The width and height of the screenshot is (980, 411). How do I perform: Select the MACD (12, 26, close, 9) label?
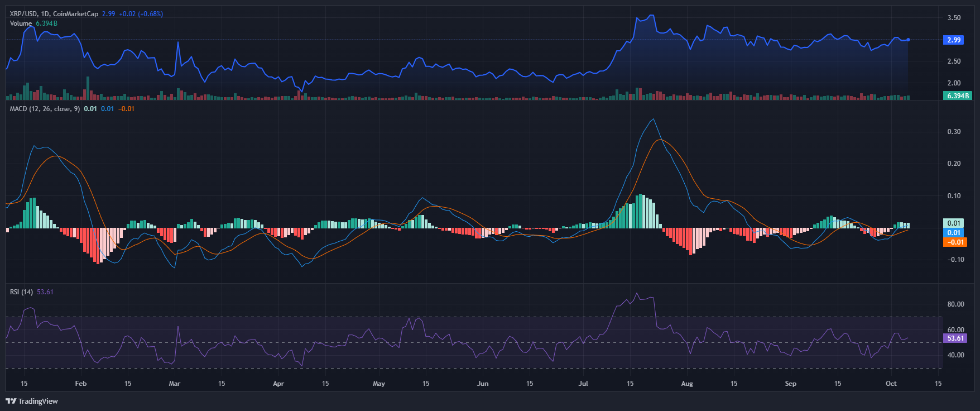click(x=45, y=109)
